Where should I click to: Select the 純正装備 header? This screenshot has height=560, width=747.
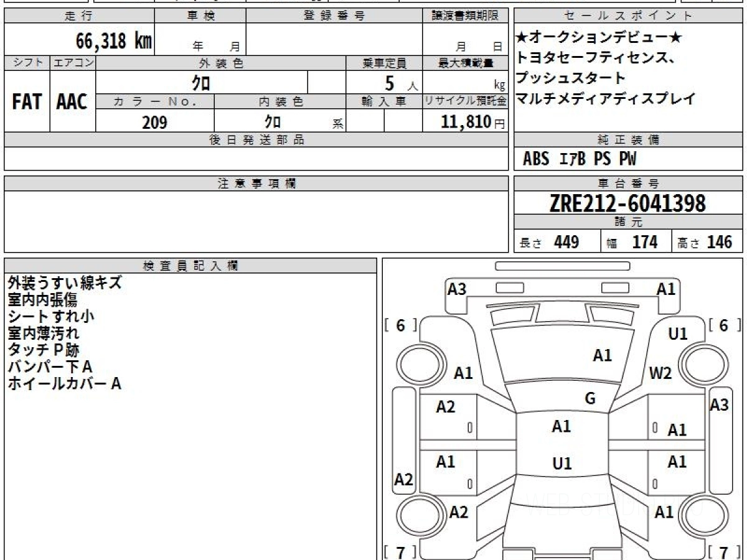pos(629,141)
